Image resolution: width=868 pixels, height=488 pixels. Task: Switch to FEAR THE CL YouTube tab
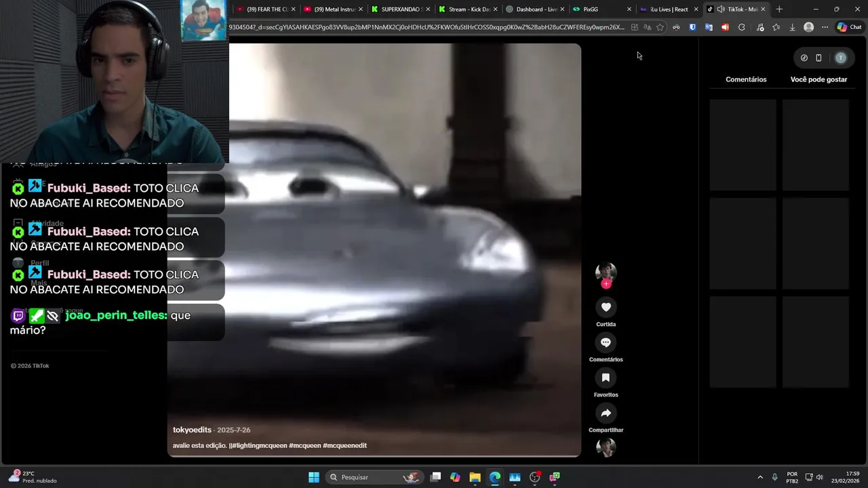264,9
